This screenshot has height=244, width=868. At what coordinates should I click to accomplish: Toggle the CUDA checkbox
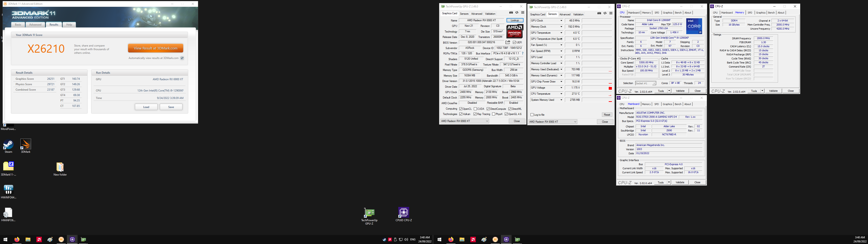pyautogui.click(x=475, y=109)
